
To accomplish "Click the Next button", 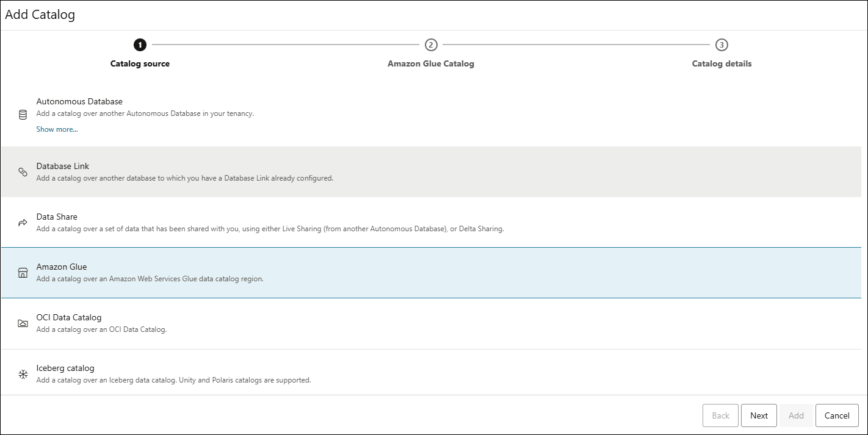I will tap(759, 415).
